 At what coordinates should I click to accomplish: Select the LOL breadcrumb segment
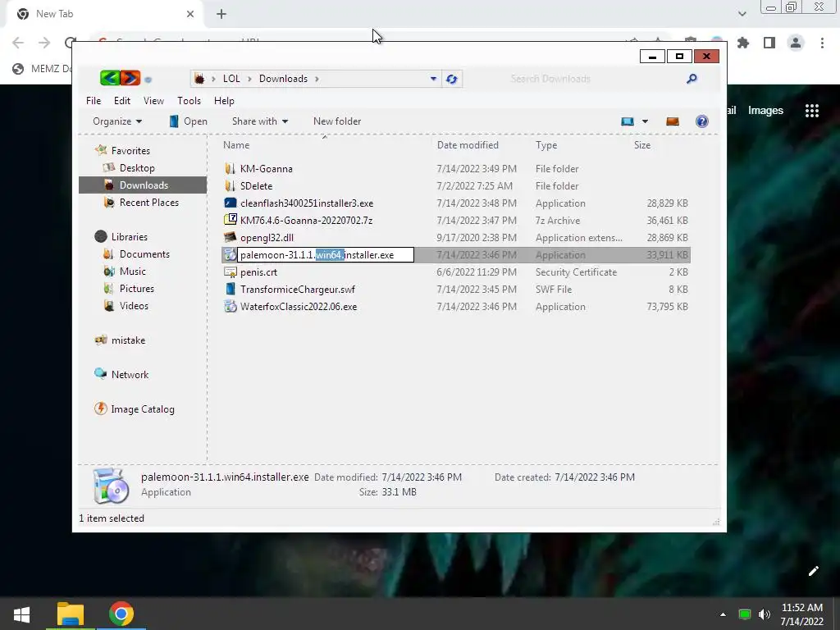click(231, 79)
